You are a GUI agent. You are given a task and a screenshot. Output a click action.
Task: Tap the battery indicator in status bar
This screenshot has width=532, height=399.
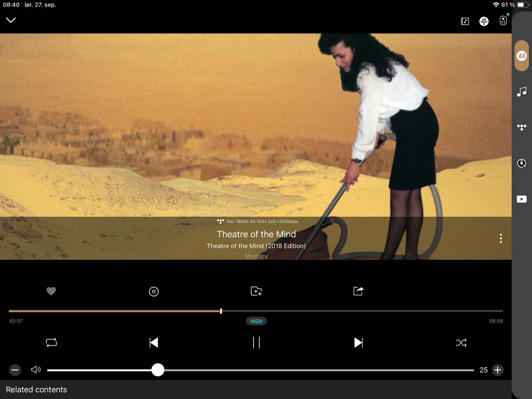[523, 5]
